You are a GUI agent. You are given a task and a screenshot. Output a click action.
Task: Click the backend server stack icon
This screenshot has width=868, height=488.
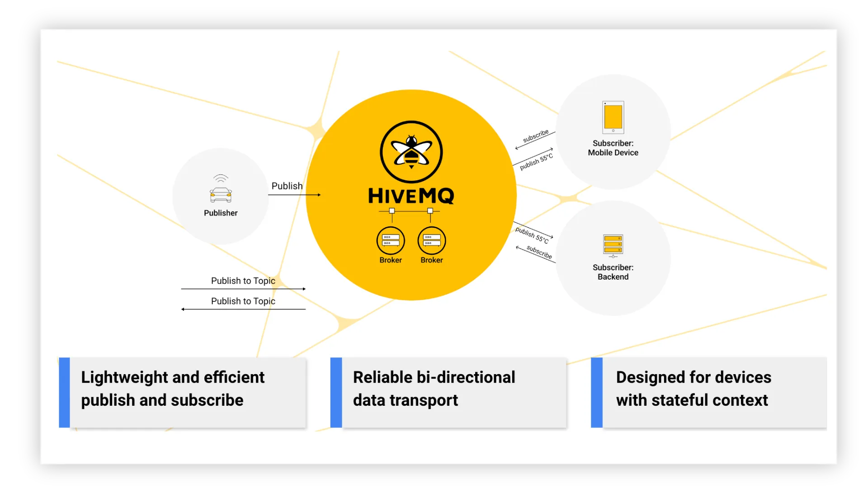(x=613, y=246)
